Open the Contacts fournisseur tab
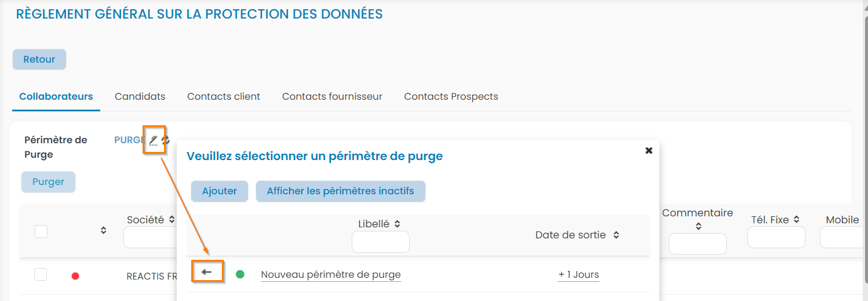Image resolution: width=868 pixels, height=301 pixels. [x=332, y=96]
